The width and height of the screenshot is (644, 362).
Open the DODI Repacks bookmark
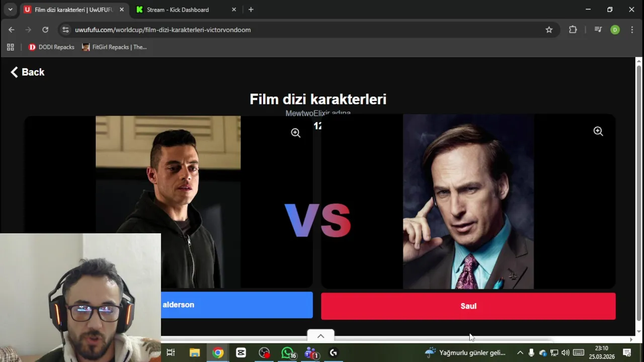51,47
